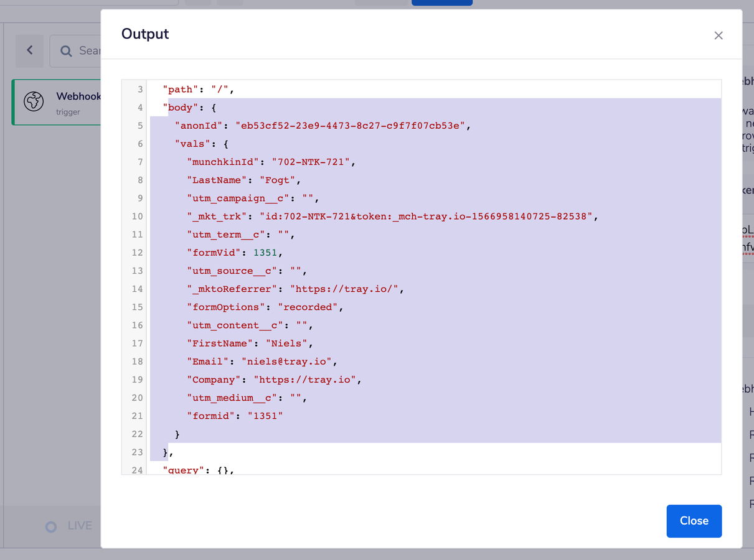Click the FirstName value "Niels"
Screen dimensions: 754x560
[286, 343]
